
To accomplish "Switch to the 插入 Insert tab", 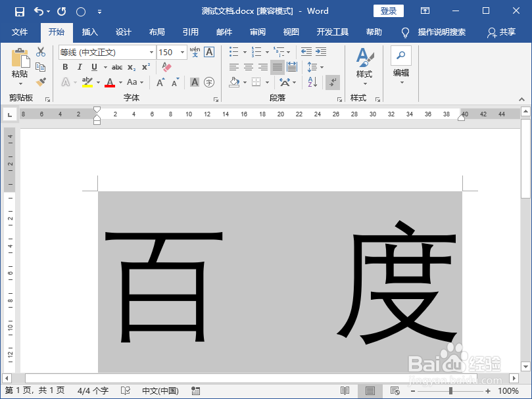I will [x=89, y=32].
